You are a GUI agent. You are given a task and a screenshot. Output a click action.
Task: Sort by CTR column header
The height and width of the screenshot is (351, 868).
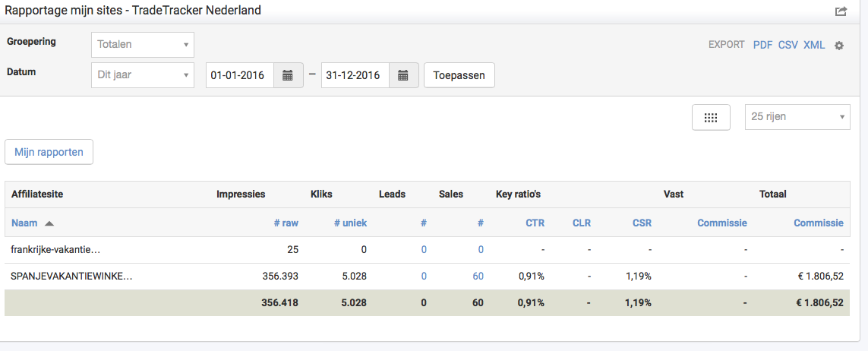535,223
